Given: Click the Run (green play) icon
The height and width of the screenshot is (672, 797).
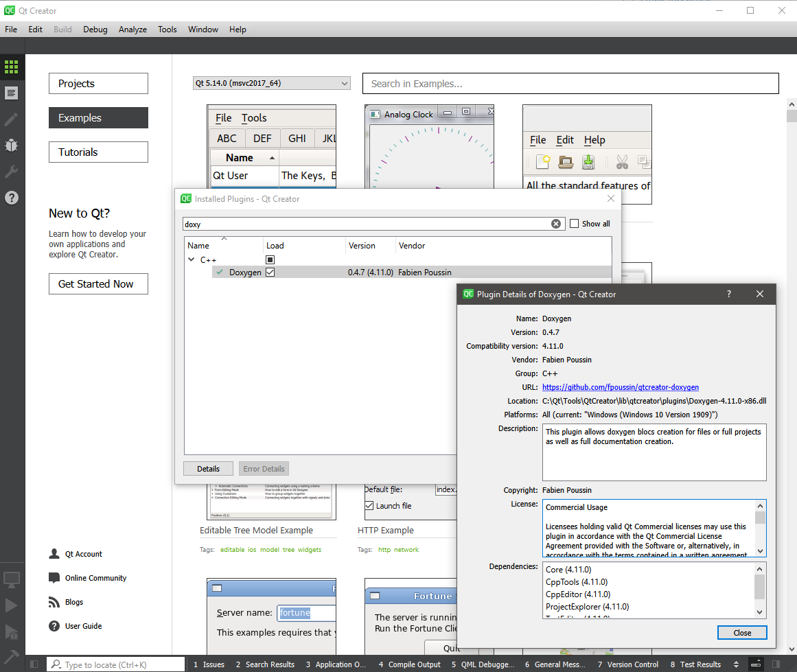Looking at the screenshot, I should [12, 605].
